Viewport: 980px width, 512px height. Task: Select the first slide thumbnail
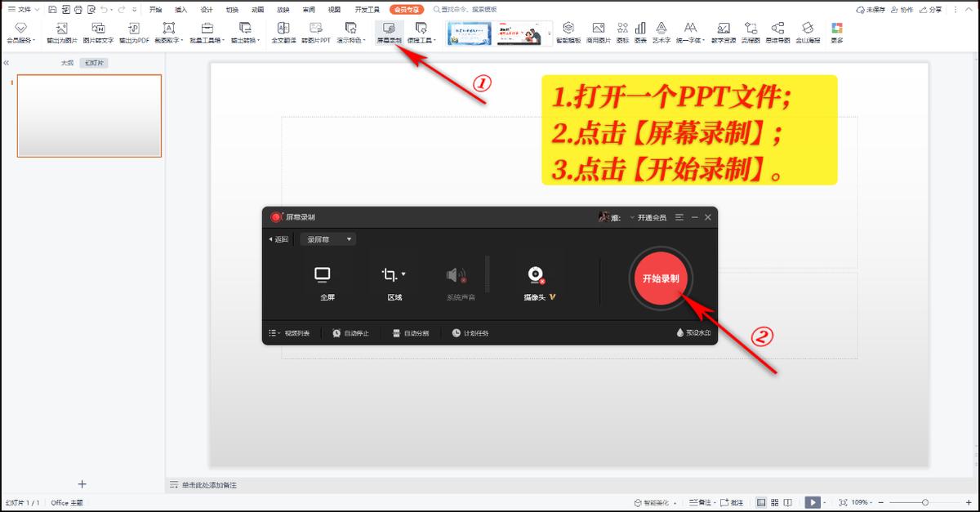[x=88, y=115]
